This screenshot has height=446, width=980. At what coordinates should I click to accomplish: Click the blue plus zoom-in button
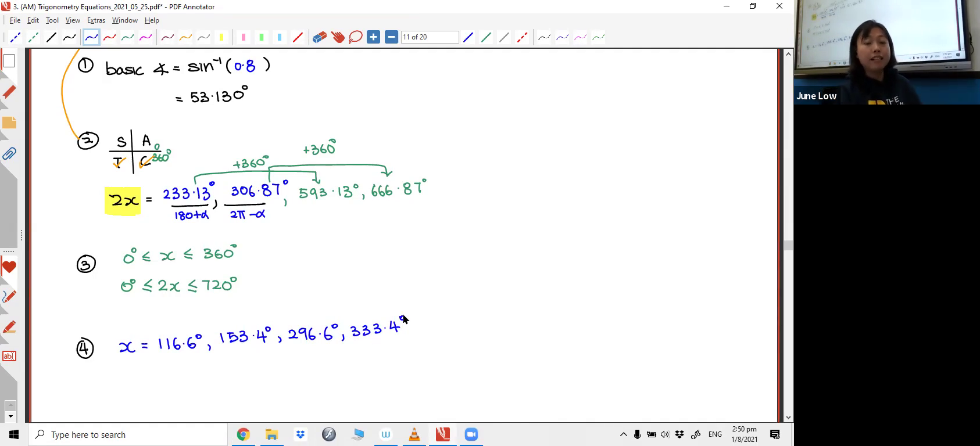[373, 37]
